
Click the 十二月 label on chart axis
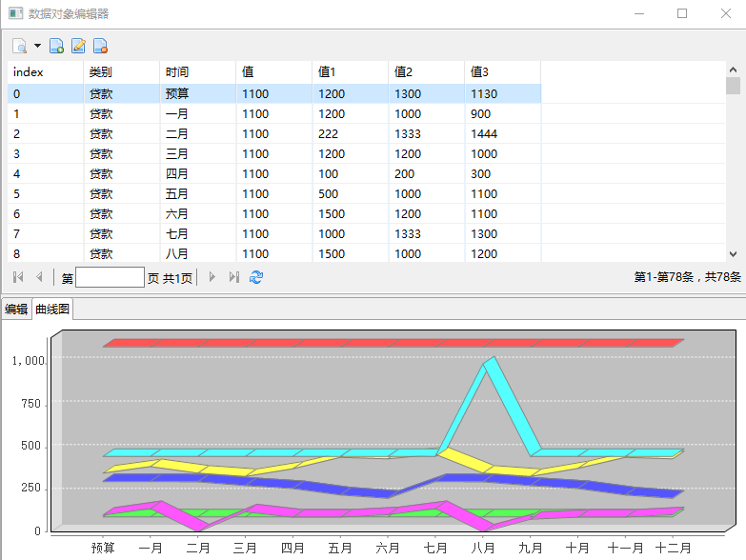tap(674, 549)
